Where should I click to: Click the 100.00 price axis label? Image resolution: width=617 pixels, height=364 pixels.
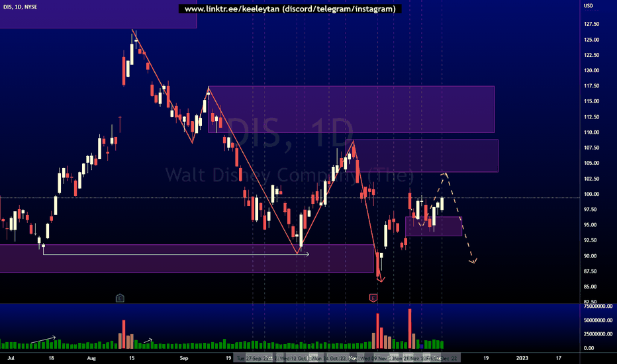(x=591, y=194)
